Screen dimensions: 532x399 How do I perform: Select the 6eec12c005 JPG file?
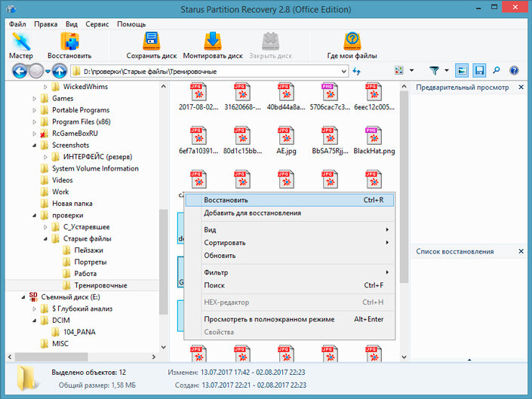374,97
